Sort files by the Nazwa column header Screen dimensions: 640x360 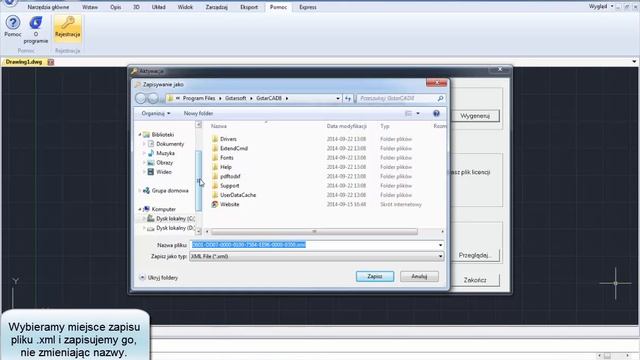[219, 127]
